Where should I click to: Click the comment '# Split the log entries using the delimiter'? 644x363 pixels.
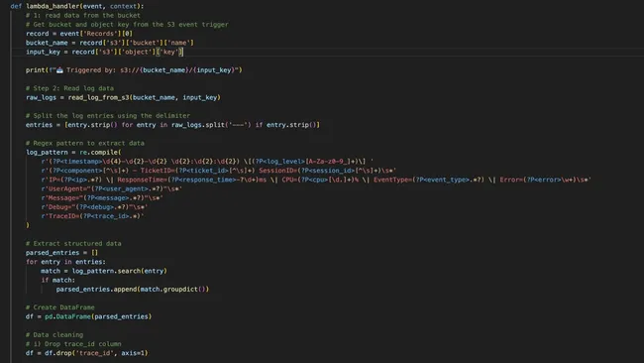(108, 115)
